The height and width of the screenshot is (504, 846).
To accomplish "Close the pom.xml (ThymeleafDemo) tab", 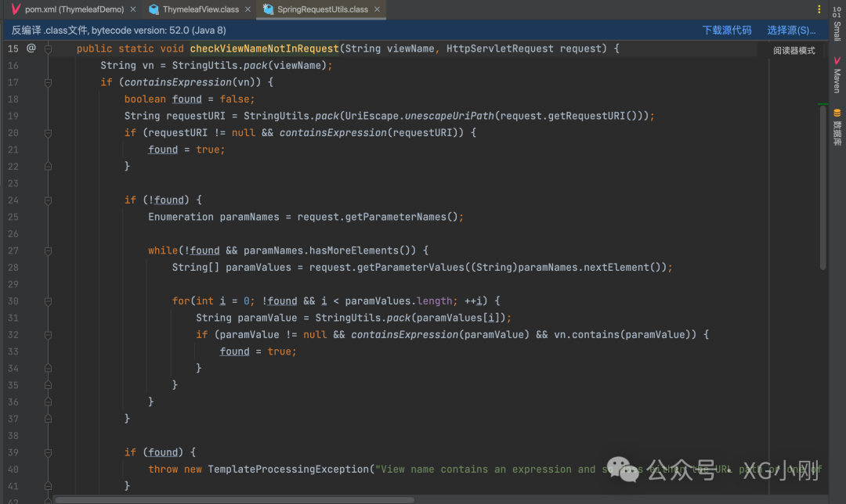I will tap(133, 9).
